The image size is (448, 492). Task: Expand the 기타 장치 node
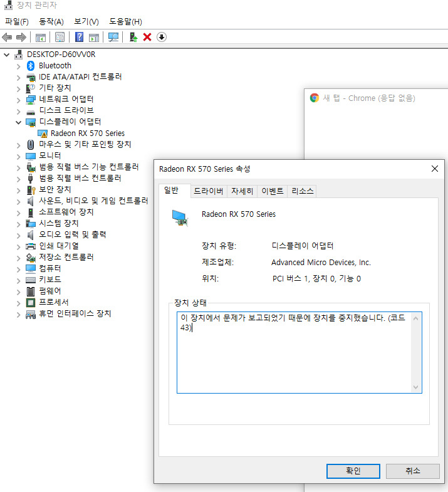click(x=19, y=89)
